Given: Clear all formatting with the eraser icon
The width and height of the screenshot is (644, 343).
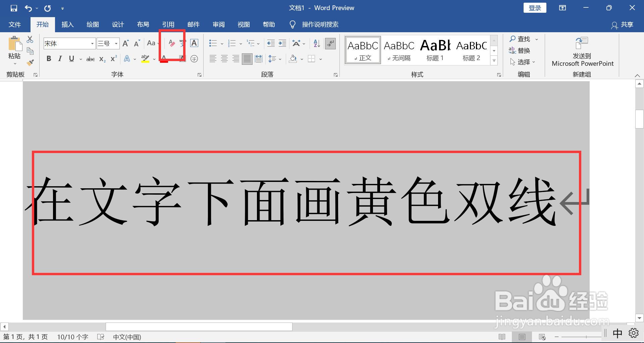Looking at the screenshot, I should pyautogui.click(x=172, y=43).
